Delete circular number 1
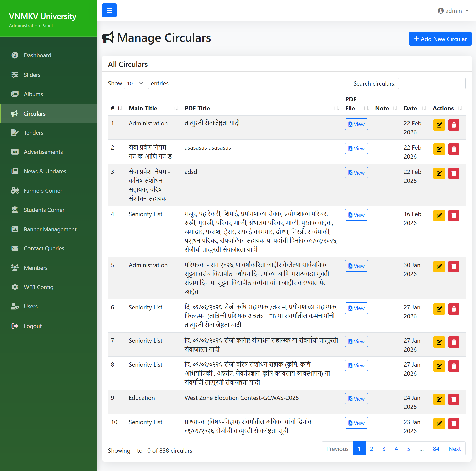The image size is (476, 471). tap(454, 125)
